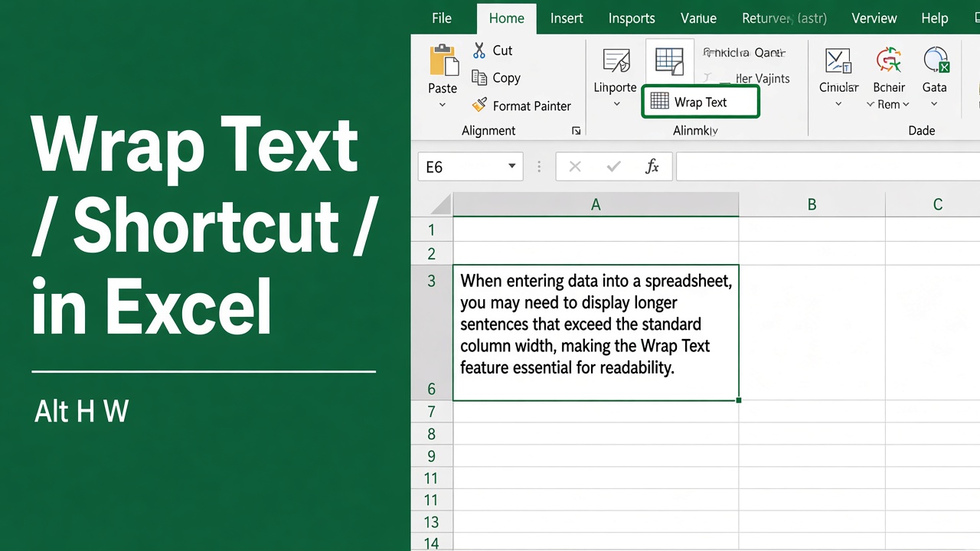The height and width of the screenshot is (551, 980).
Task: Click the Cinıclar icon
Action: tap(838, 60)
